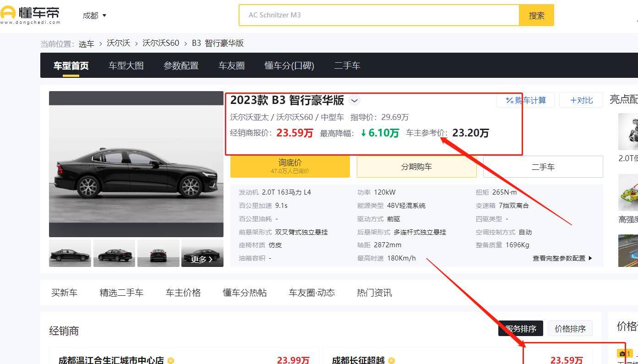Open dealer 成都温江合生汇城市中心店
The width and height of the screenshot is (638, 364).
click(111, 360)
